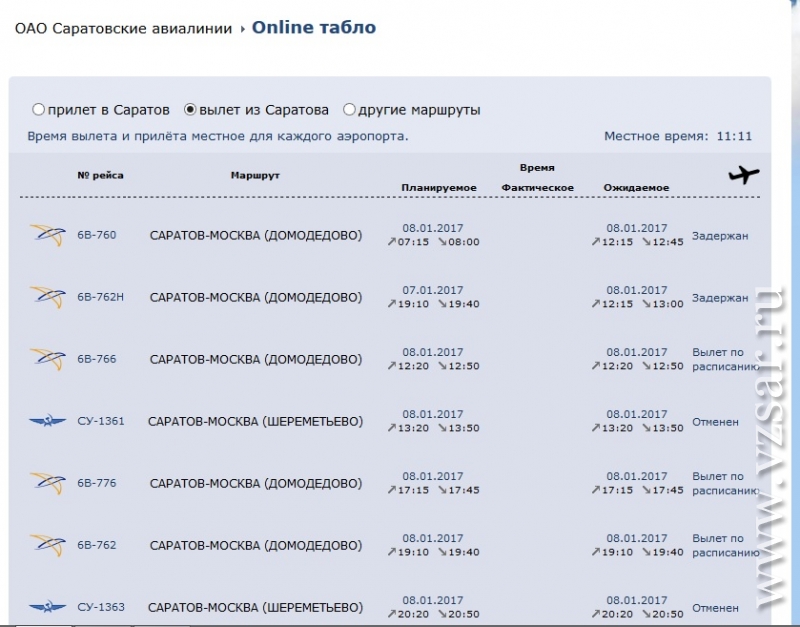Click the Aeroflot logo for flight СУ-1361

[47, 421]
